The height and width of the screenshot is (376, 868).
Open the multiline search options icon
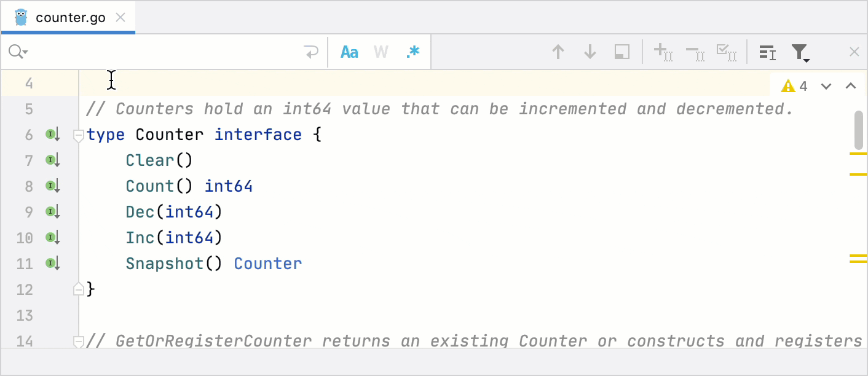pyautogui.click(x=767, y=52)
